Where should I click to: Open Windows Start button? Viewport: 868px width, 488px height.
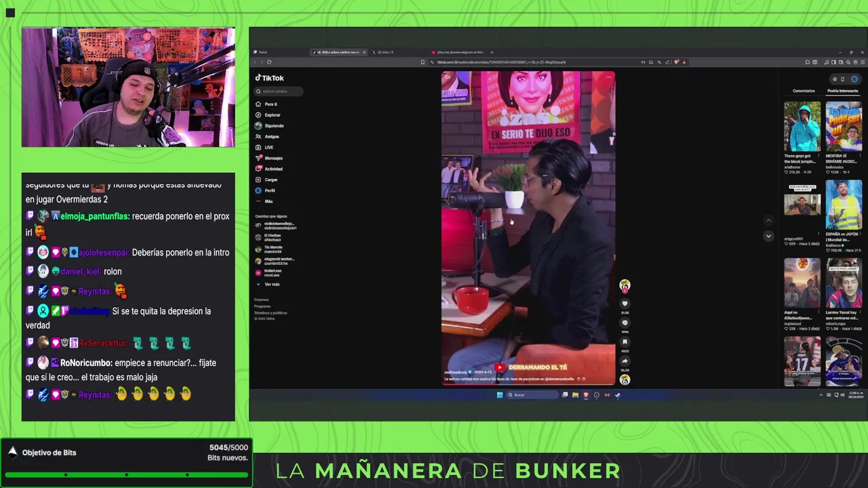coord(500,395)
